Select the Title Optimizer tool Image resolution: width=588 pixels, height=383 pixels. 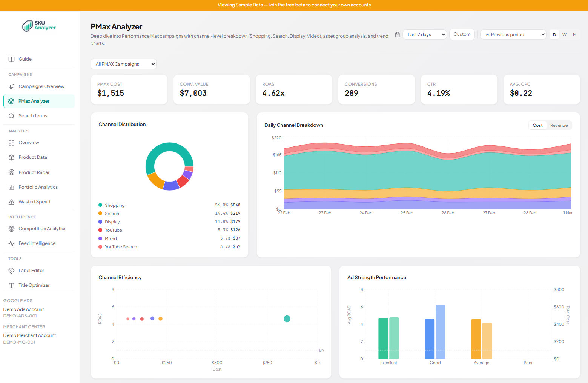(x=34, y=285)
